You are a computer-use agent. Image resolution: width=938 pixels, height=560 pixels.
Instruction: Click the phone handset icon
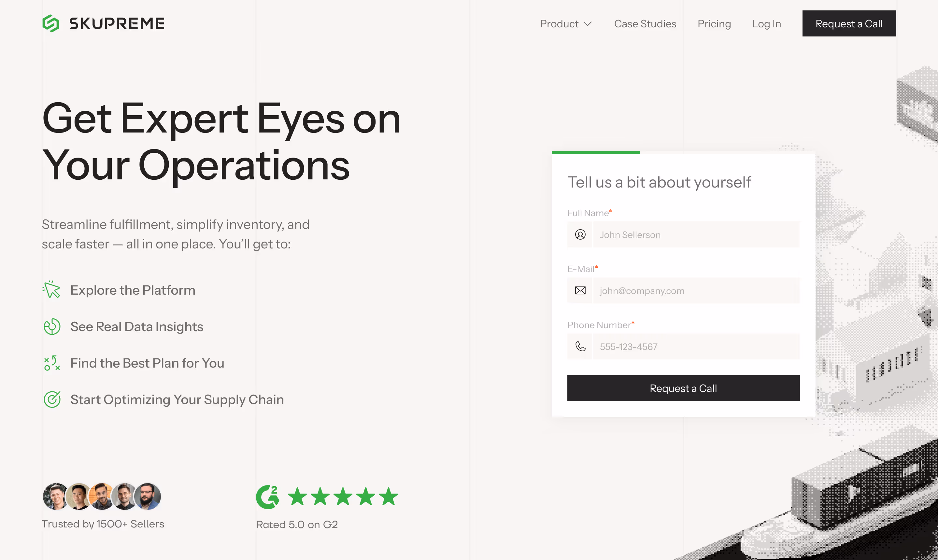[580, 346]
